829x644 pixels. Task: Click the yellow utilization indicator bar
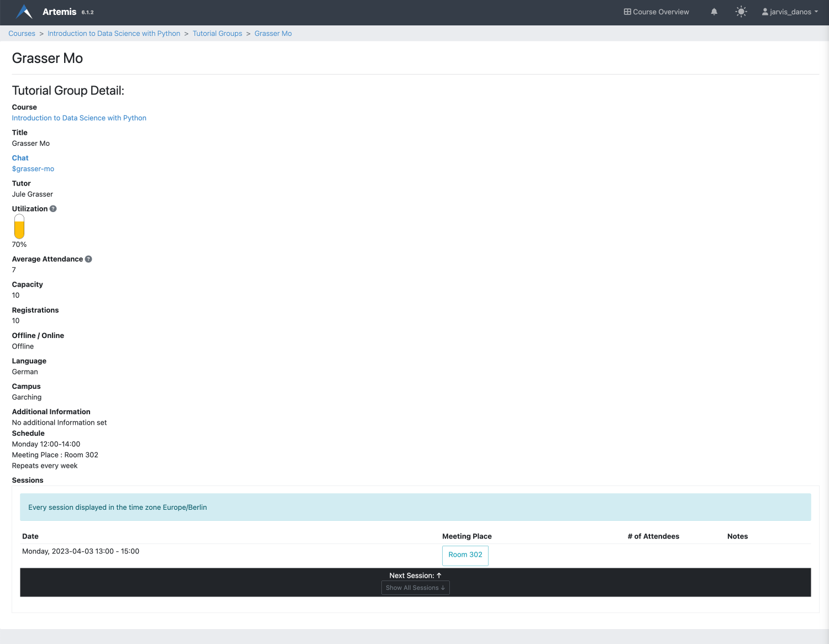(x=19, y=227)
